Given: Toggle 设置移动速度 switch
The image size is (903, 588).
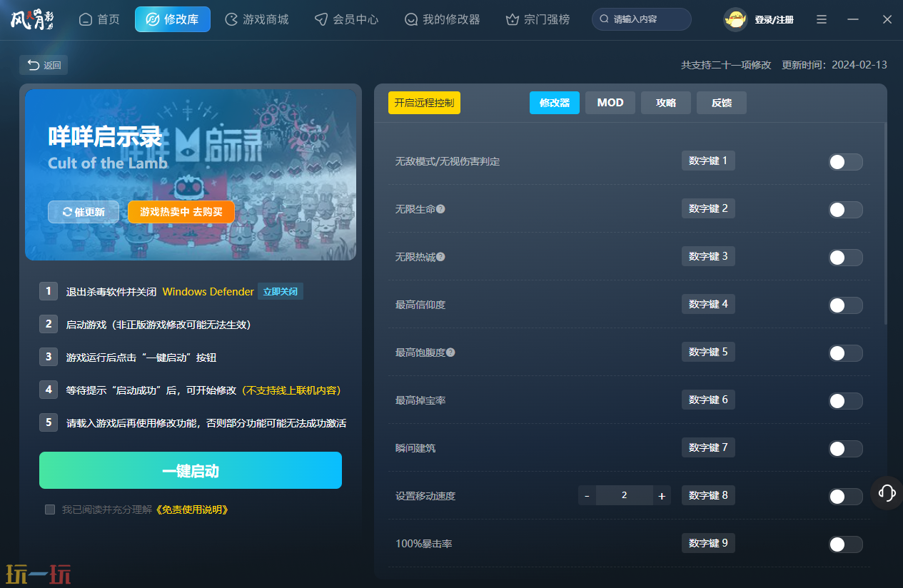Looking at the screenshot, I should pos(846,497).
